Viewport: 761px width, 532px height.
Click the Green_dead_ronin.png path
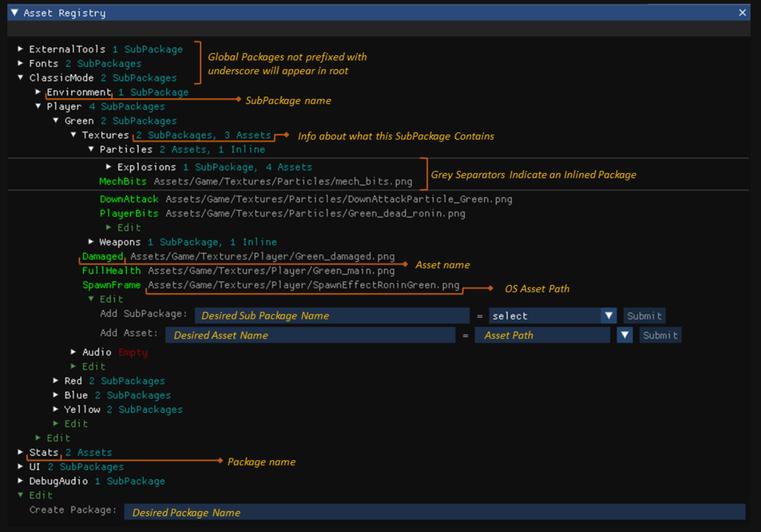coord(315,213)
